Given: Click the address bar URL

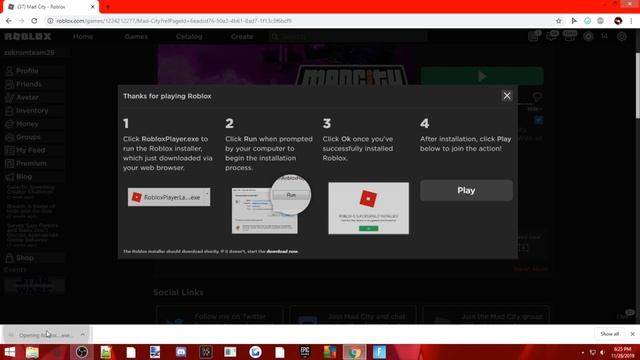Looking at the screenshot, I should [173, 21].
